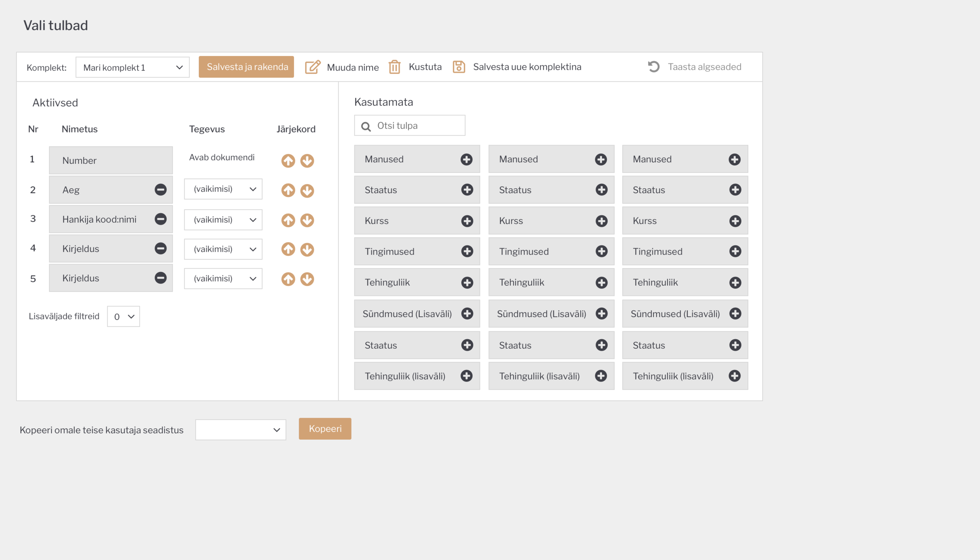Add first Tehinguliik (lisaväli) column

tap(466, 376)
